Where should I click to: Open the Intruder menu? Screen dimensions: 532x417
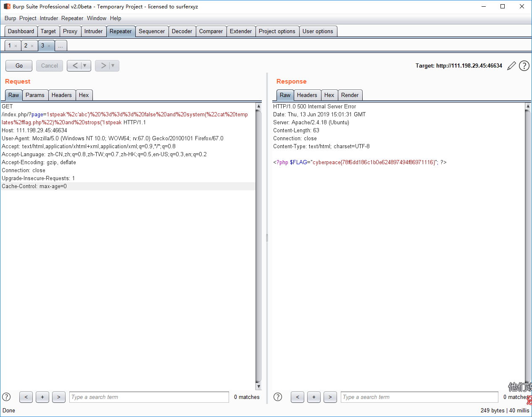pos(49,18)
